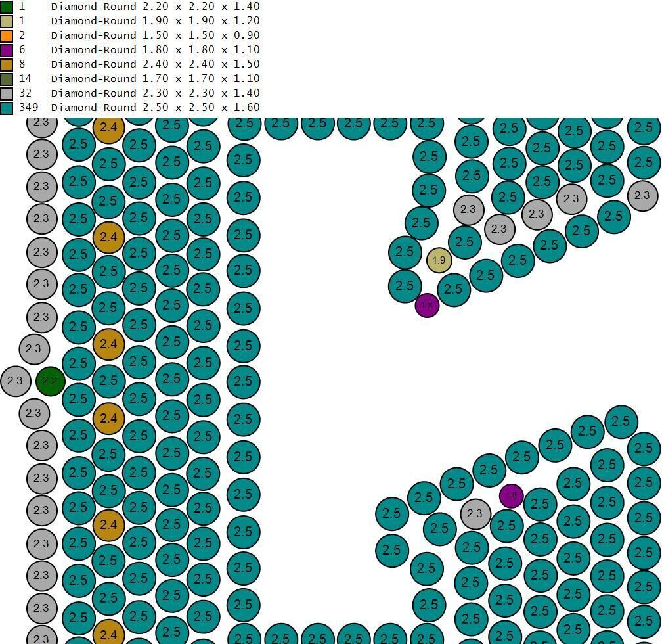Select legend text 'Diamond-Round 2.50 x 2.50 x 1.60'
The image size is (662, 644).
(x=156, y=107)
